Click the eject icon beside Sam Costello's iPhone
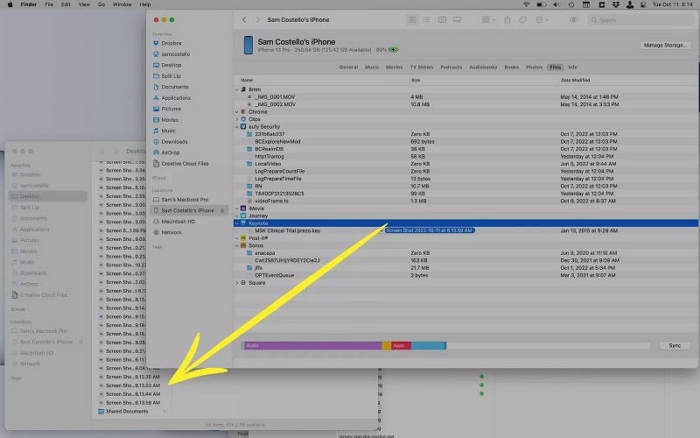The width and height of the screenshot is (700, 438). tap(221, 211)
